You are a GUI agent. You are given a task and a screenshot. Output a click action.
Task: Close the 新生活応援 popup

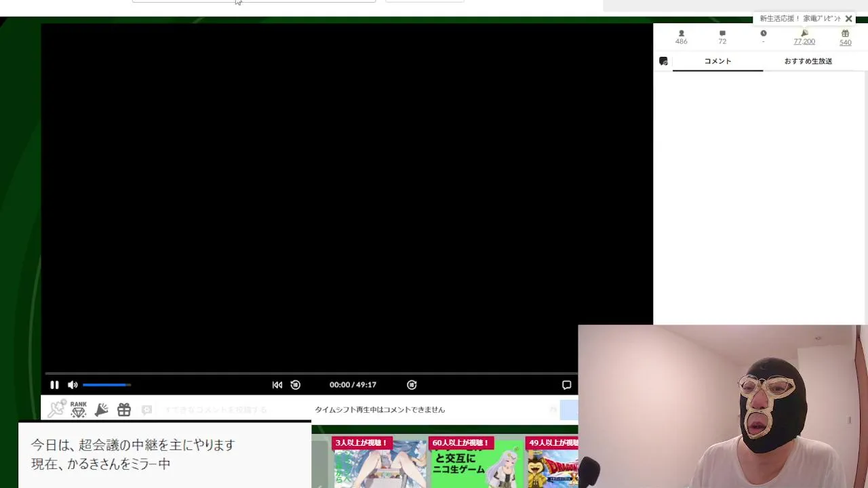848,19
